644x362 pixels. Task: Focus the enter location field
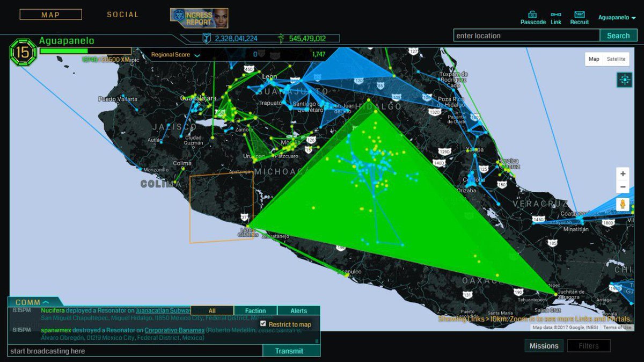526,35
